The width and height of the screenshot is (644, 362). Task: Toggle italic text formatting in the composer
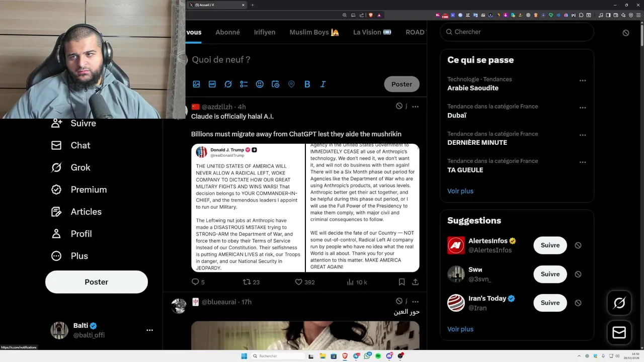click(323, 84)
